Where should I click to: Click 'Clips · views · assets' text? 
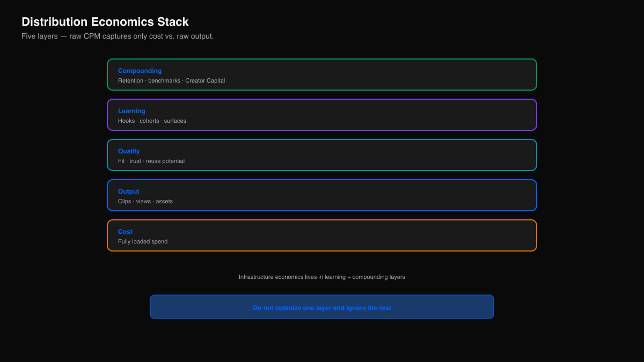pos(145,201)
